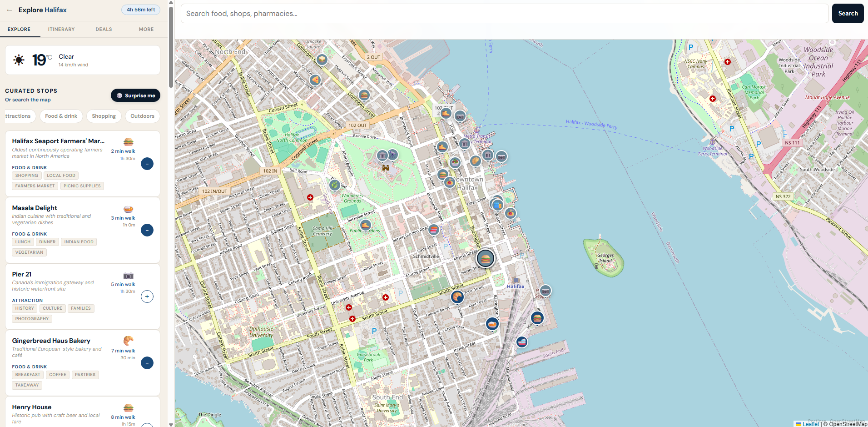
Task: Remove Gingerbread Haus Bakery from itinerary
Action: (147, 363)
